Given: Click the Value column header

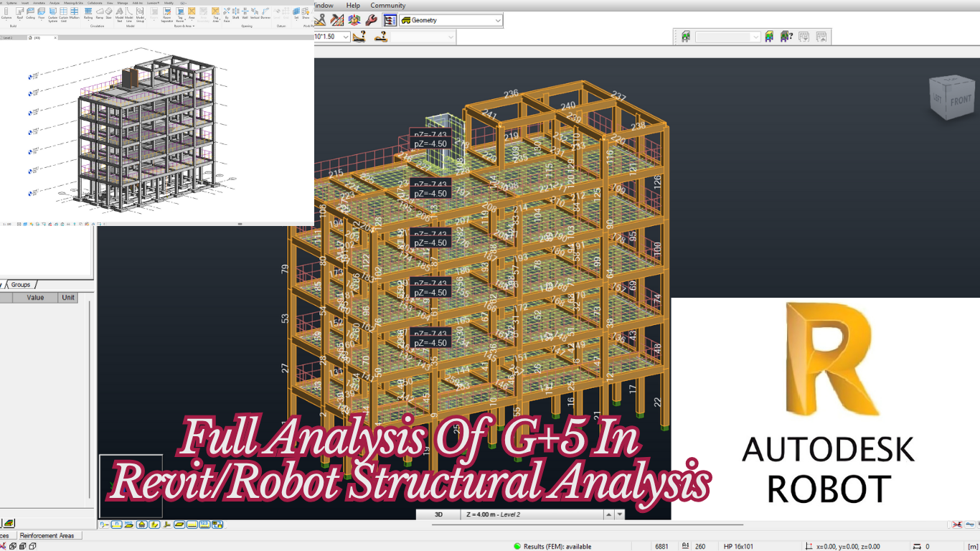Looking at the screenshot, I should pos(35,297).
